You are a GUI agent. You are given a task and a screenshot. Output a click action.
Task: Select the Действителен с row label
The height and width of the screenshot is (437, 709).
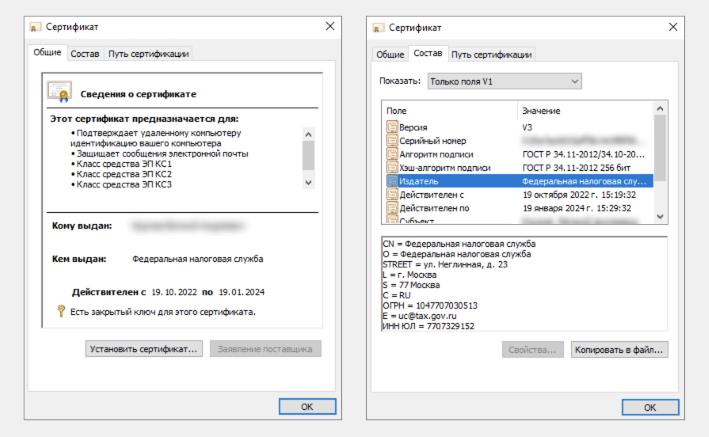point(431,195)
